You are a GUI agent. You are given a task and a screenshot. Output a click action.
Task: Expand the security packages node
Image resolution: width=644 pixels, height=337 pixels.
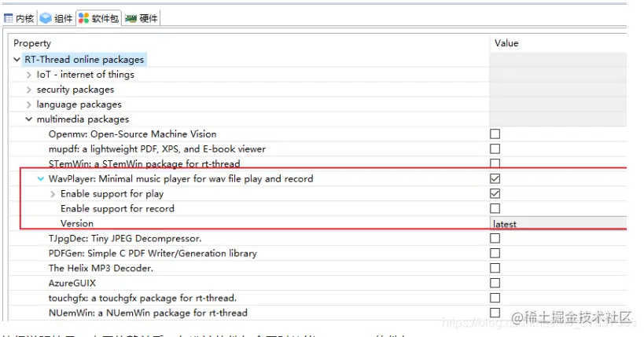point(29,90)
